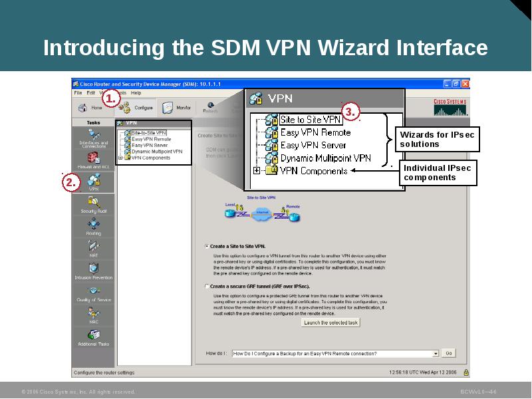This screenshot has height=399, width=532.
Task: Click Launch the selected task button
Action: point(331,323)
